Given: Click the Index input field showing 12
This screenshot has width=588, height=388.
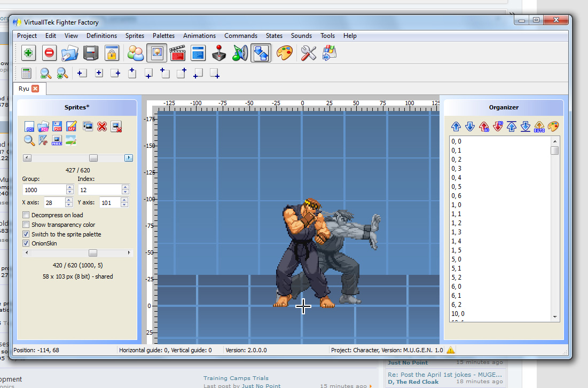Looking at the screenshot, I should (100, 189).
